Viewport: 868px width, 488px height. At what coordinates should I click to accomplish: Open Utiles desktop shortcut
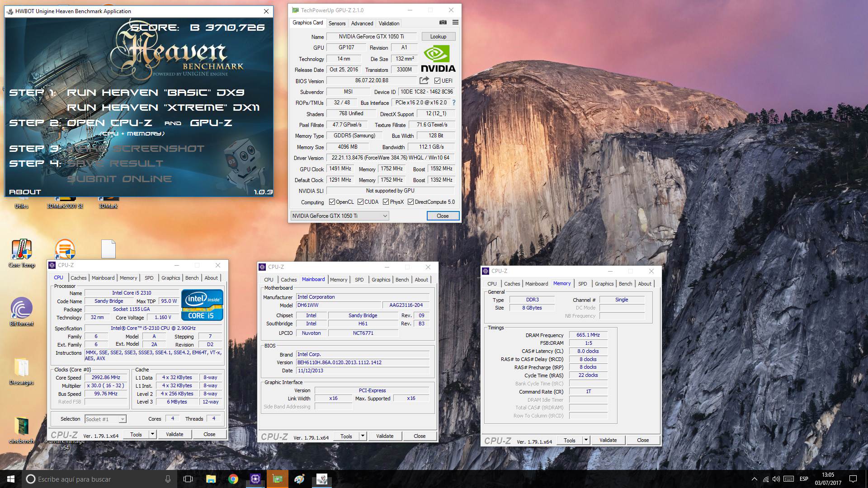[21, 203]
